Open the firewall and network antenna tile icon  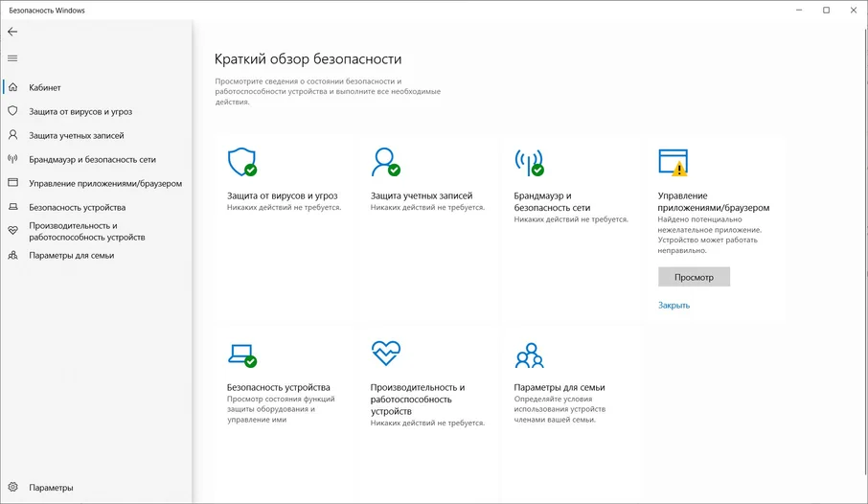click(528, 162)
